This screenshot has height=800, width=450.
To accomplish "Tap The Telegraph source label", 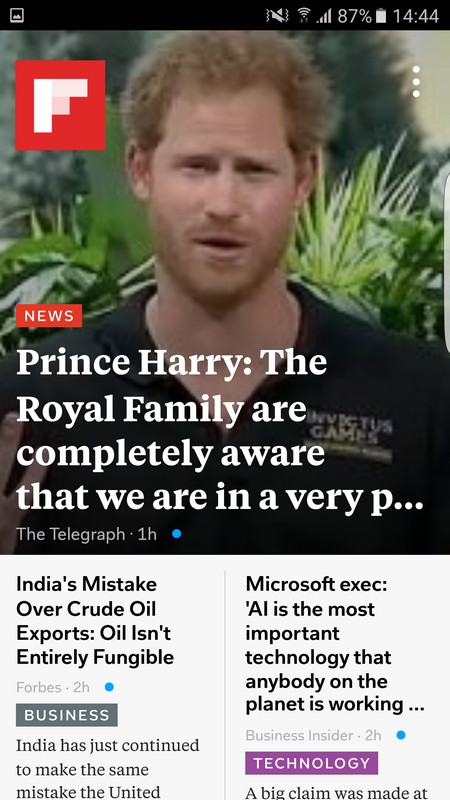I will click(x=70, y=534).
